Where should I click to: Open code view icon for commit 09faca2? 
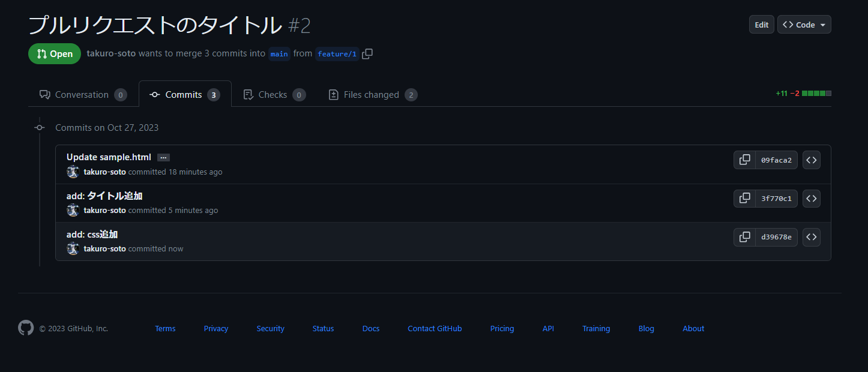click(x=811, y=160)
